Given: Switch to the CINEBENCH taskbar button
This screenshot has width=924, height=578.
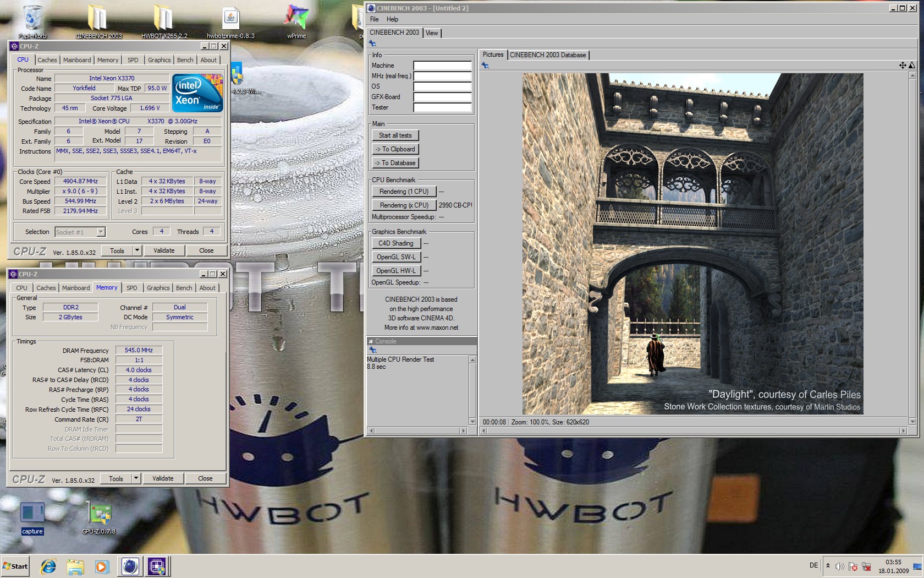Looking at the screenshot, I should [130, 566].
